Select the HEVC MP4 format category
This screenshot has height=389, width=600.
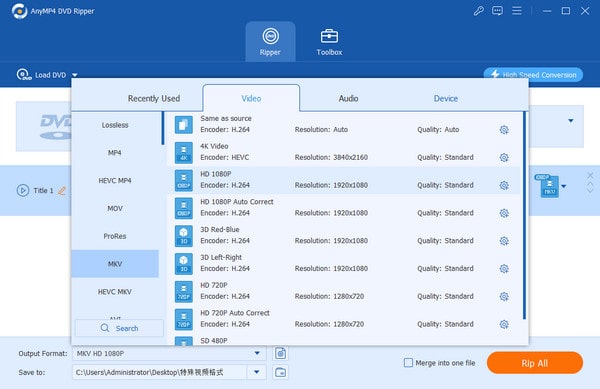115,181
